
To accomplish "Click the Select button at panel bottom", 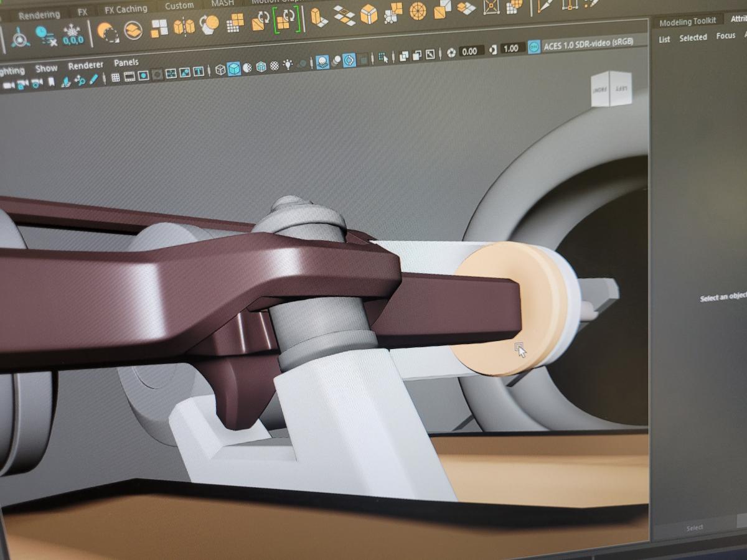I will 695,528.
